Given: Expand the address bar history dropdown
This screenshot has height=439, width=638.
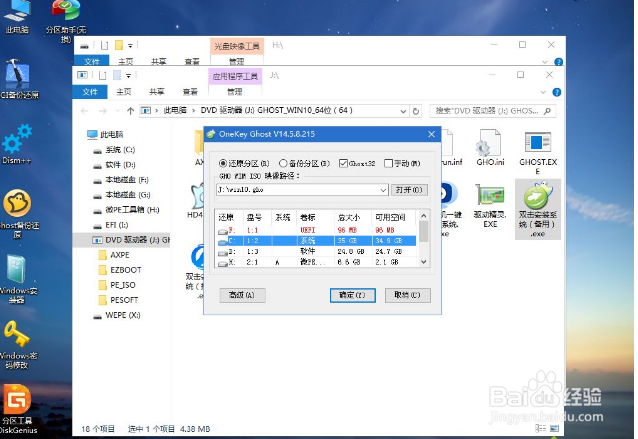Looking at the screenshot, I should 403,111.
